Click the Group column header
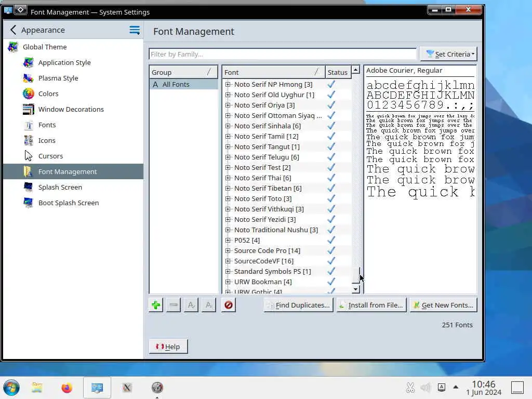The height and width of the screenshot is (399, 532). (183, 72)
